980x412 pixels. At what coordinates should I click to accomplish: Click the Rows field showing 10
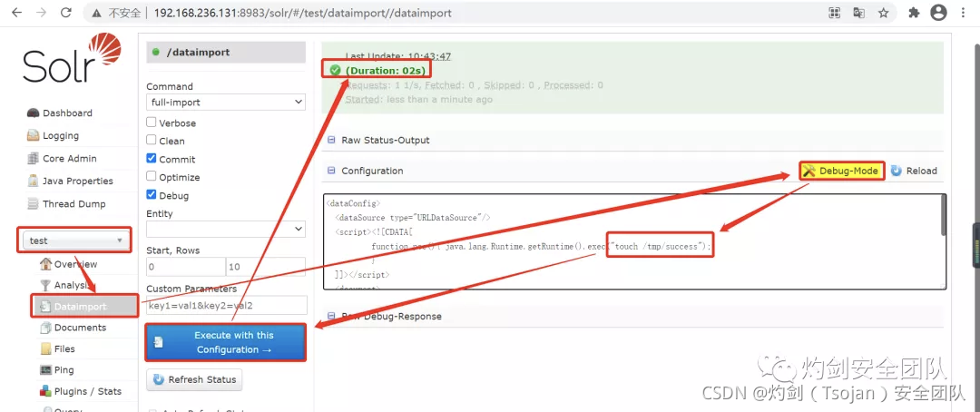[x=266, y=267]
